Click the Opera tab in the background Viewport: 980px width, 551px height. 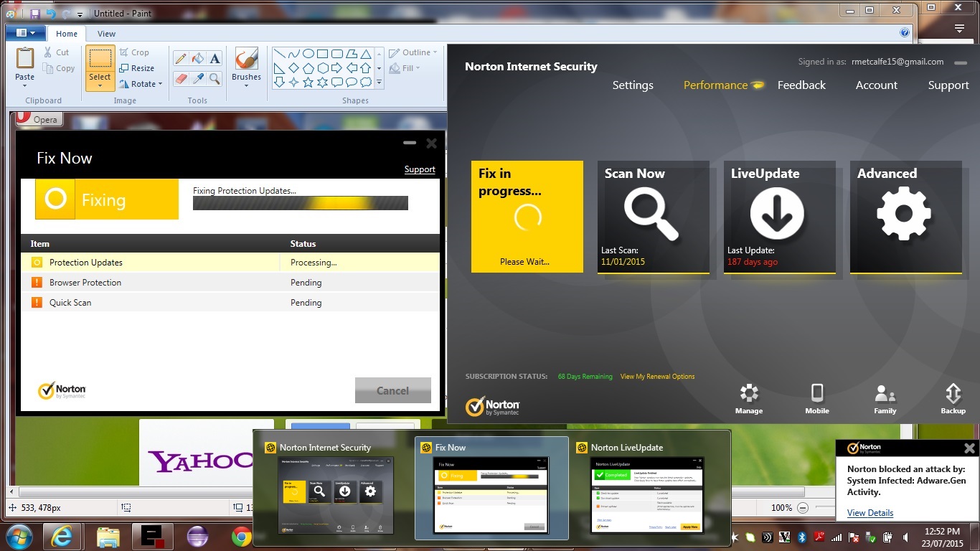click(x=38, y=118)
